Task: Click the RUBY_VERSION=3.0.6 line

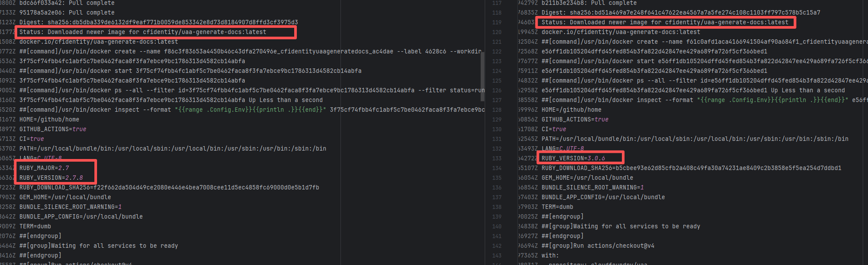Action: (573, 158)
